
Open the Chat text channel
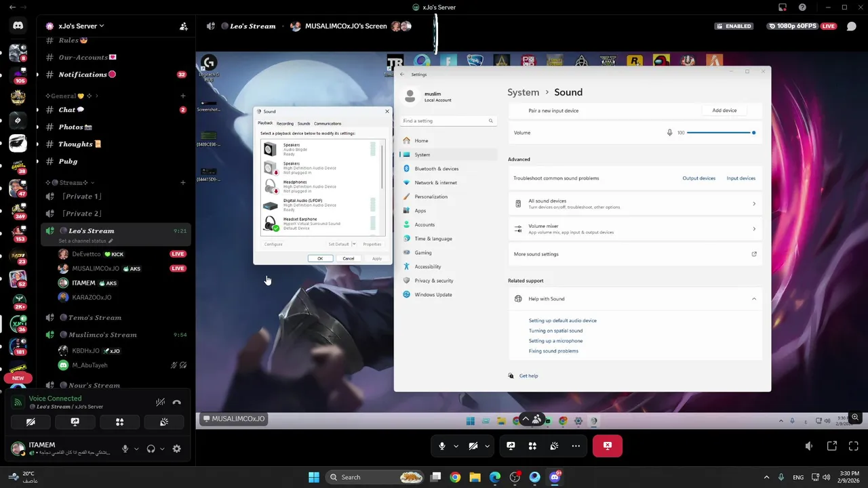[x=115, y=110]
